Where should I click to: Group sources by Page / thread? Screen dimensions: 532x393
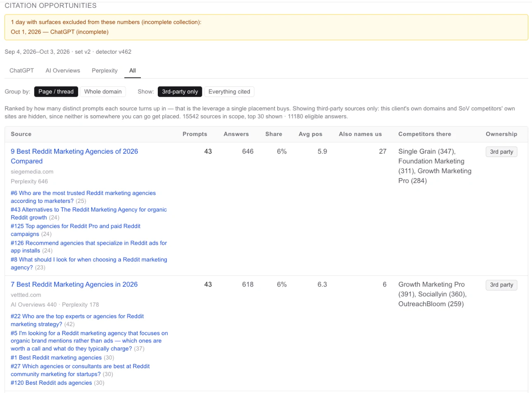coord(56,92)
